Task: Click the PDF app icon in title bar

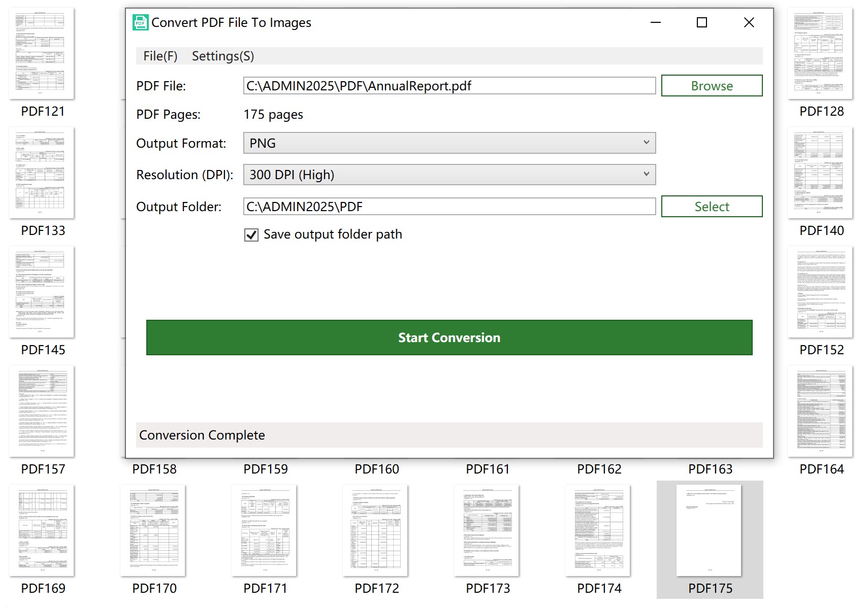Action: pyautogui.click(x=140, y=22)
